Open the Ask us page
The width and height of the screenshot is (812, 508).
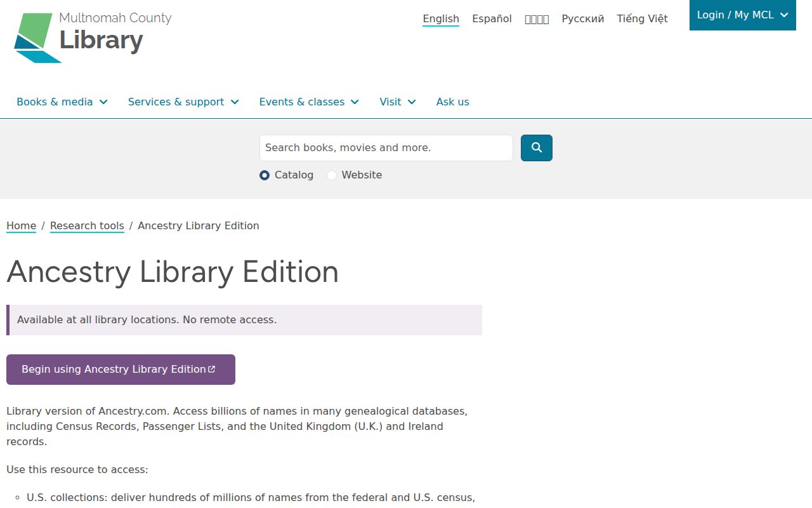[x=453, y=102]
